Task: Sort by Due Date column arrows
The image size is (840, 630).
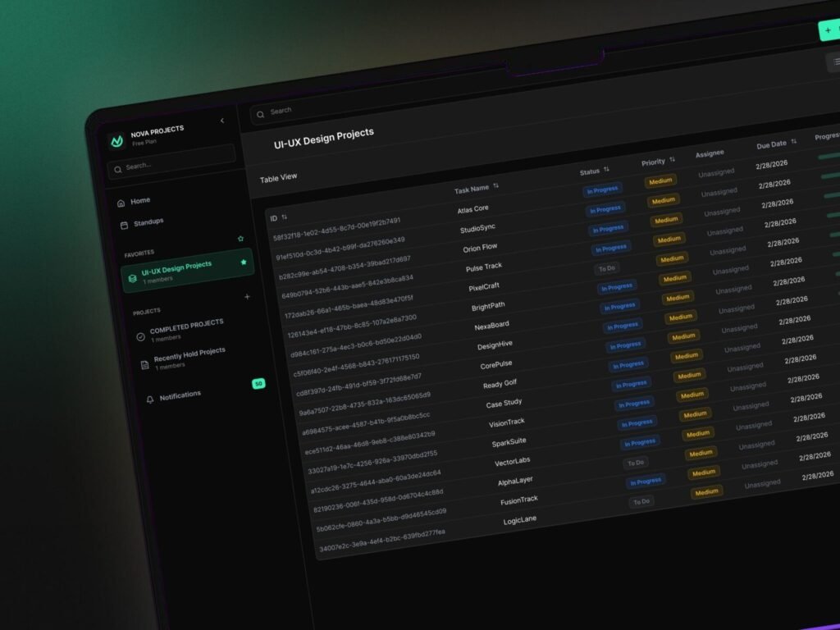Action: [x=794, y=141]
